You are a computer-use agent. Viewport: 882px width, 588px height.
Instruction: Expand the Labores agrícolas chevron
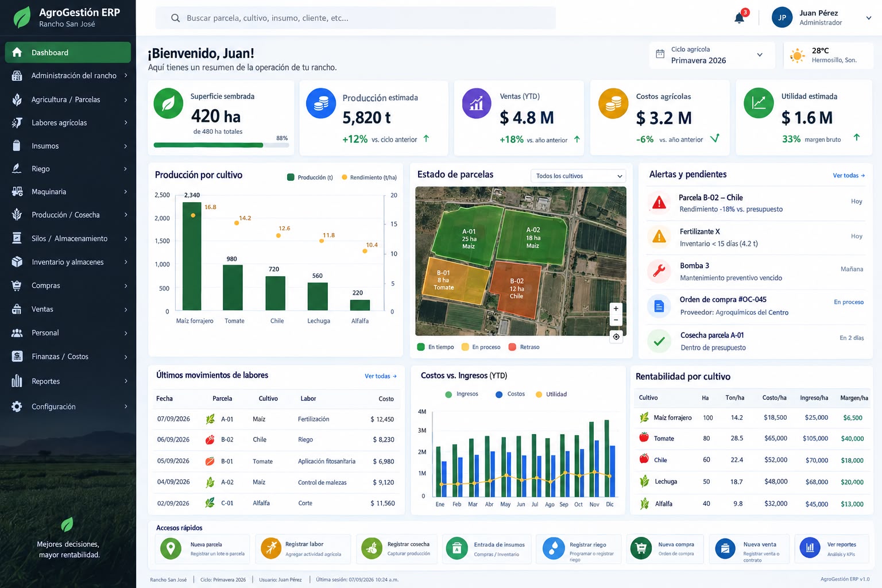126,122
